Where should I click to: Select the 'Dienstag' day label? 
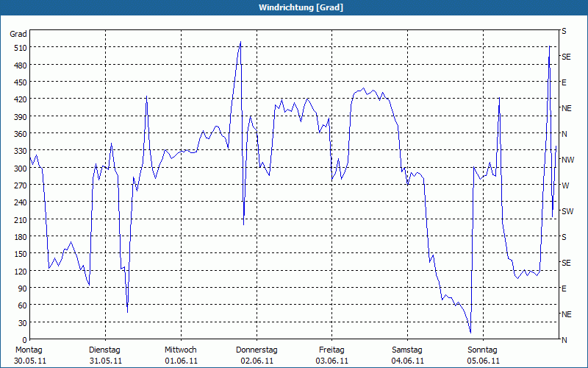coord(104,350)
